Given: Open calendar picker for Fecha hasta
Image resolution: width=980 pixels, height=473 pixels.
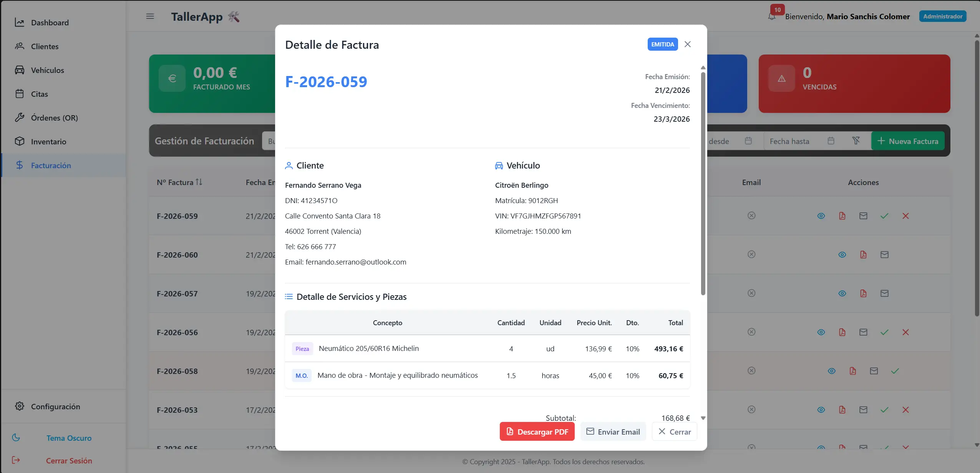Looking at the screenshot, I should pos(831,141).
